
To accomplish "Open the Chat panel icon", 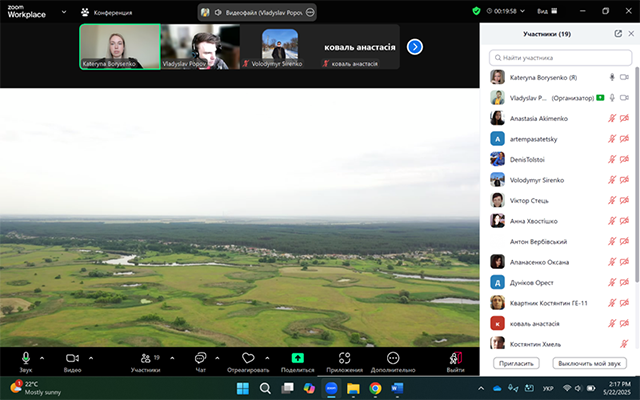I will pos(200,358).
